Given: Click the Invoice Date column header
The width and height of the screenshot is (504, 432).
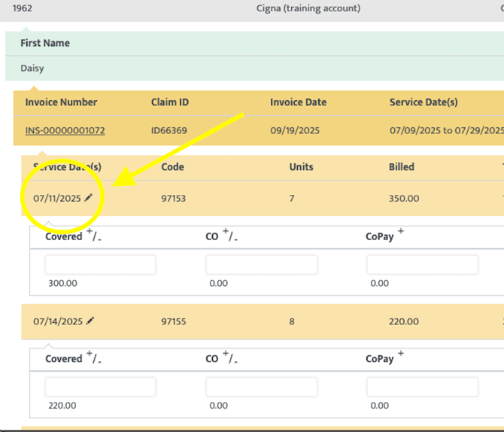Looking at the screenshot, I should pyautogui.click(x=298, y=102).
